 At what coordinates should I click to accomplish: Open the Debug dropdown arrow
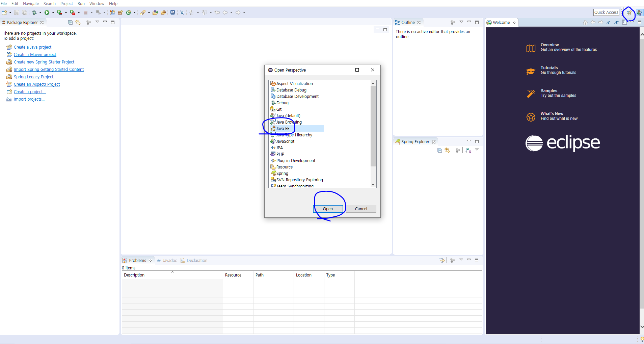point(40,12)
